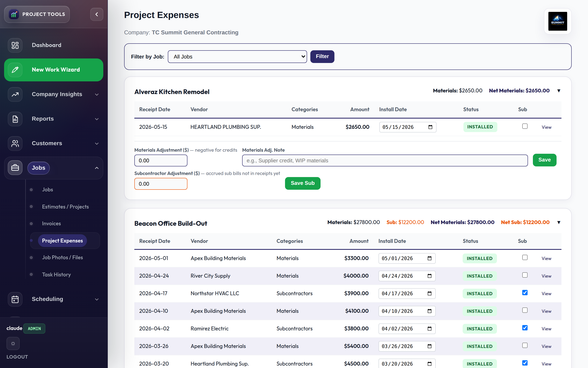View the River City Supply receipt
The width and height of the screenshot is (588, 368).
[546, 276]
